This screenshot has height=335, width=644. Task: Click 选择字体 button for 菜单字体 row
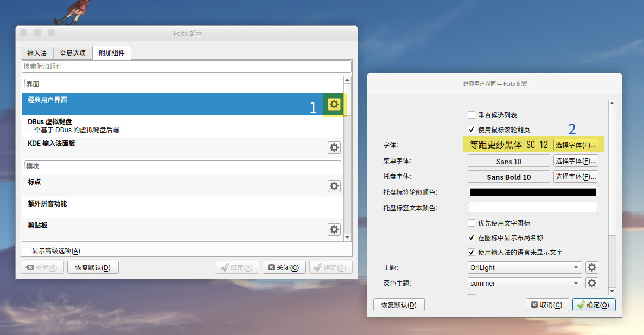576,161
